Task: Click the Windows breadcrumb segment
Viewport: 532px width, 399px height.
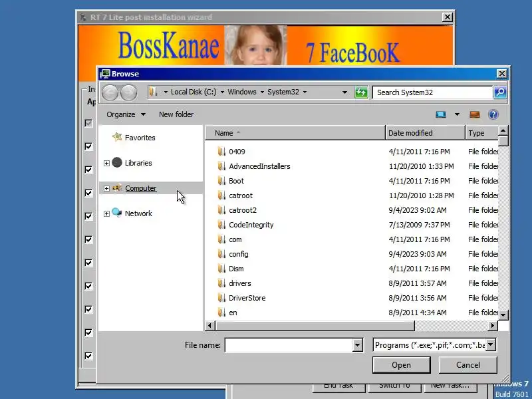Action: (x=242, y=92)
